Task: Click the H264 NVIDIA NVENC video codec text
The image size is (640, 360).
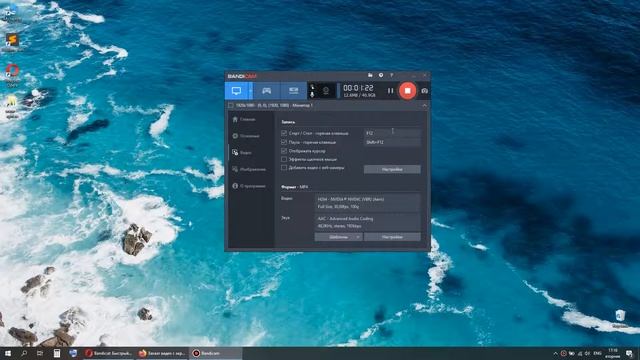Action: click(351, 200)
